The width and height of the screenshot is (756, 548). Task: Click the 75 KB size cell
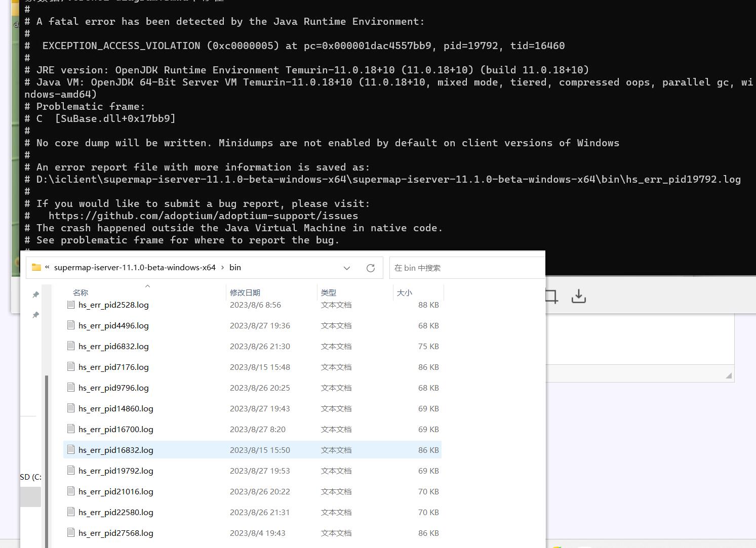(x=428, y=346)
